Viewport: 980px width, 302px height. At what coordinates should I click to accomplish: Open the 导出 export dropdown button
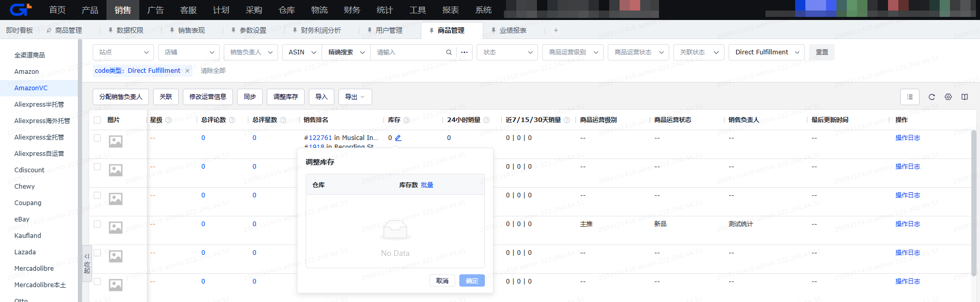click(x=355, y=97)
